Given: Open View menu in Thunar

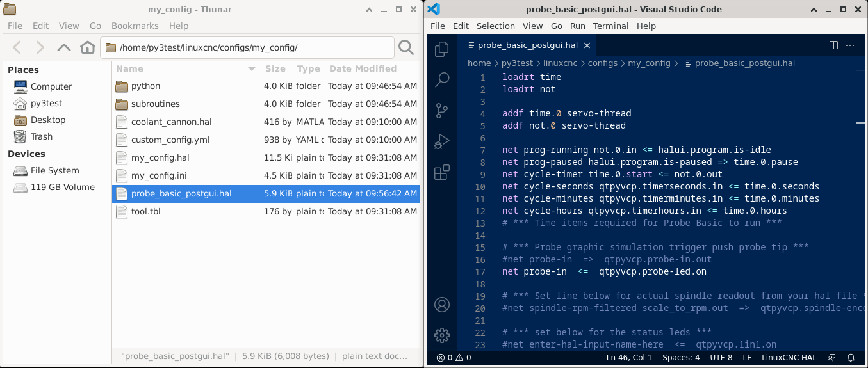Looking at the screenshot, I should point(69,26).
